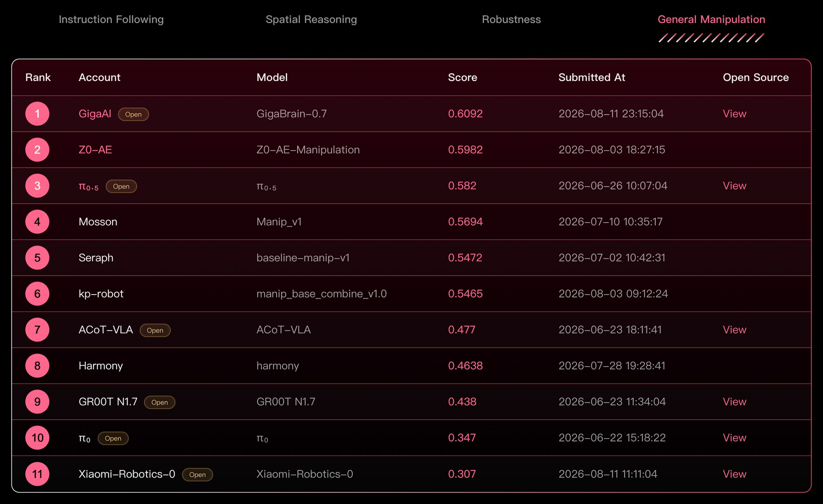823x504 pixels.
Task: Select the Z0-AE-Manipulation model name
Action: [x=308, y=150]
